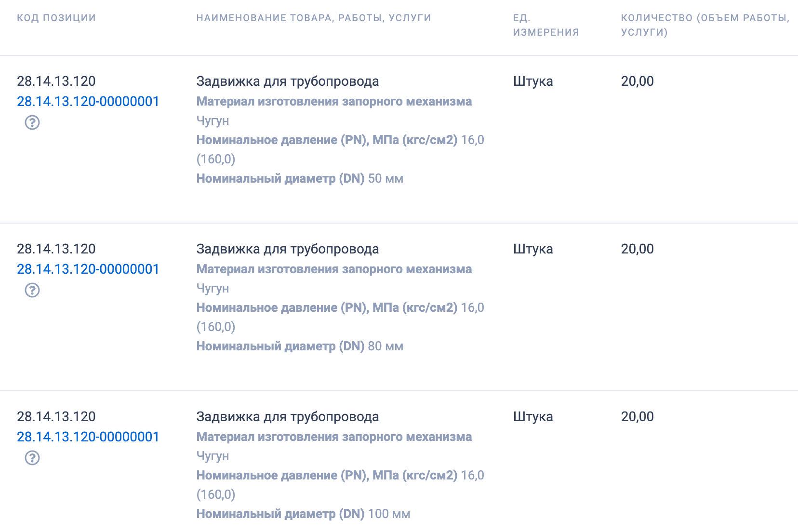
Task: Click Номинальное давление (PN) line in the DN 100 мм row
Action: [340, 485]
